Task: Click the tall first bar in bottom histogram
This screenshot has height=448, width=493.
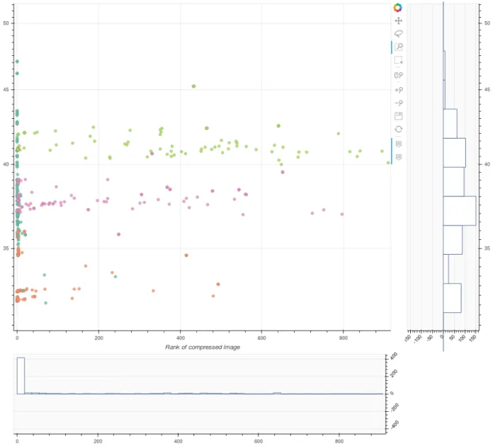Action: click(21, 376)
